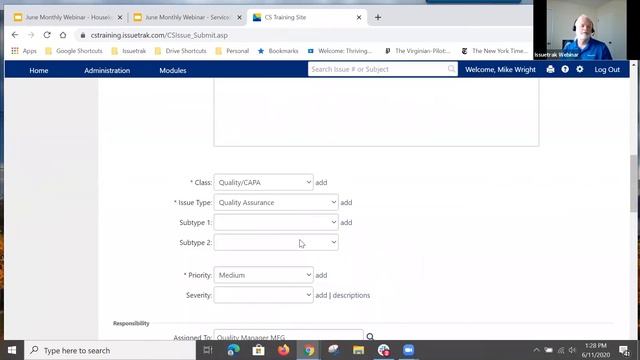Open Microsoft Store from taskbar
Image resolution: width=640 pixels, height=360 pixels.
(x=258, y=350)
